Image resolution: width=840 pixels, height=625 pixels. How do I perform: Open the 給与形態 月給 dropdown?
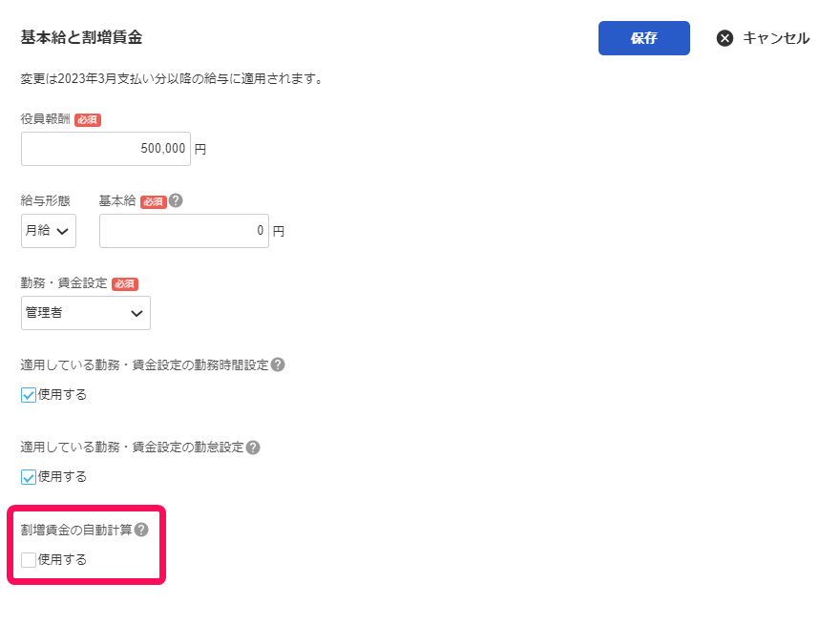49,231
